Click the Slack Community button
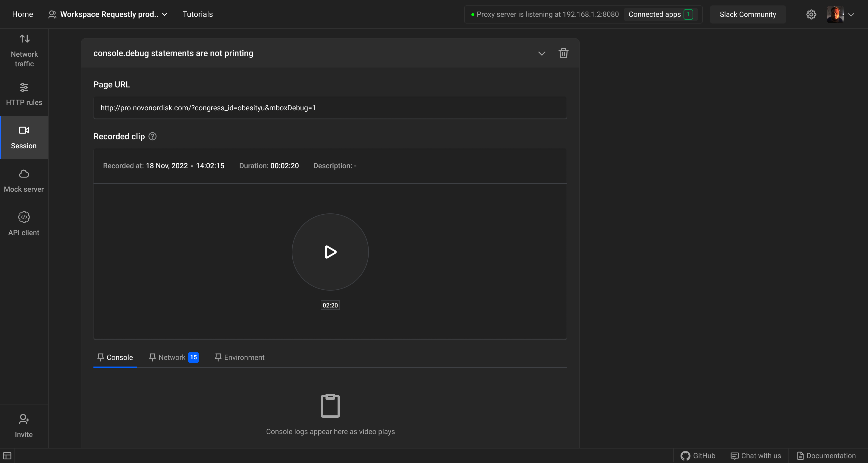The width and height of the screenshot is (868, 463). 748,14
